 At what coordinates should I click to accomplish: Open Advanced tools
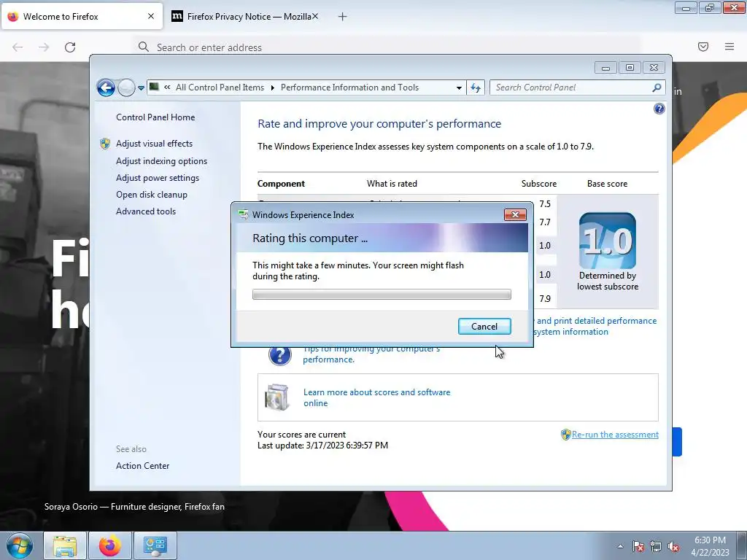[x=146, y=211]
